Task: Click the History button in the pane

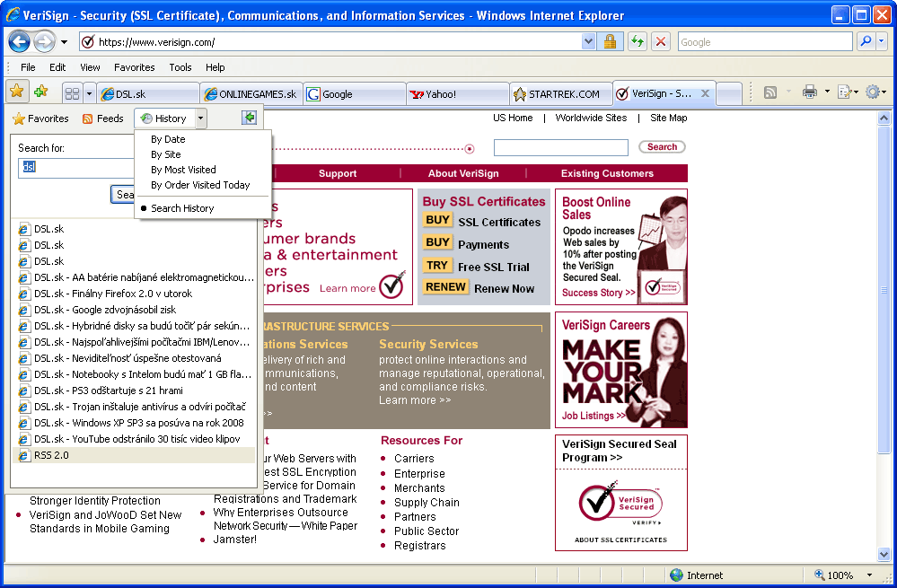Action: click(164, 118)
